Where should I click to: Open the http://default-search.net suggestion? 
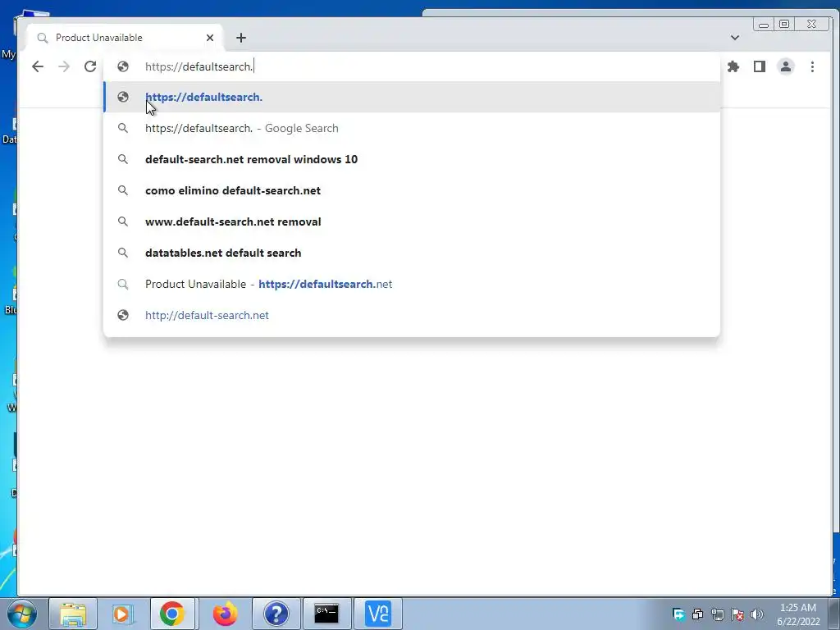(x=412, y=315)
